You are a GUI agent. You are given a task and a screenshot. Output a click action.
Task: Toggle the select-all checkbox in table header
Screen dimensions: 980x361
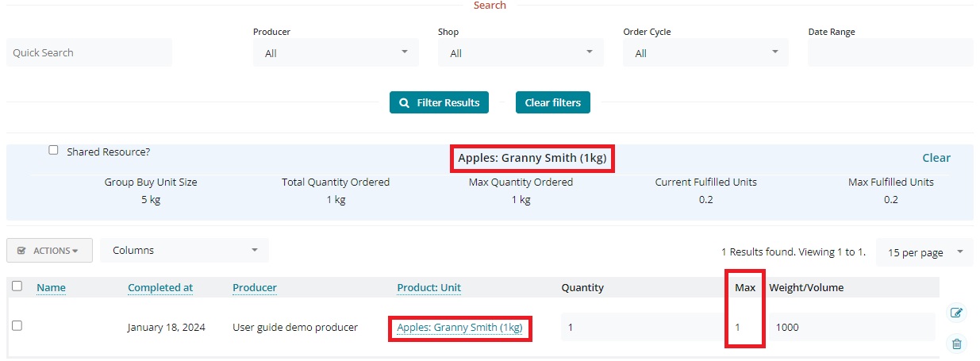pyautogui.click(x=17, y=286)
